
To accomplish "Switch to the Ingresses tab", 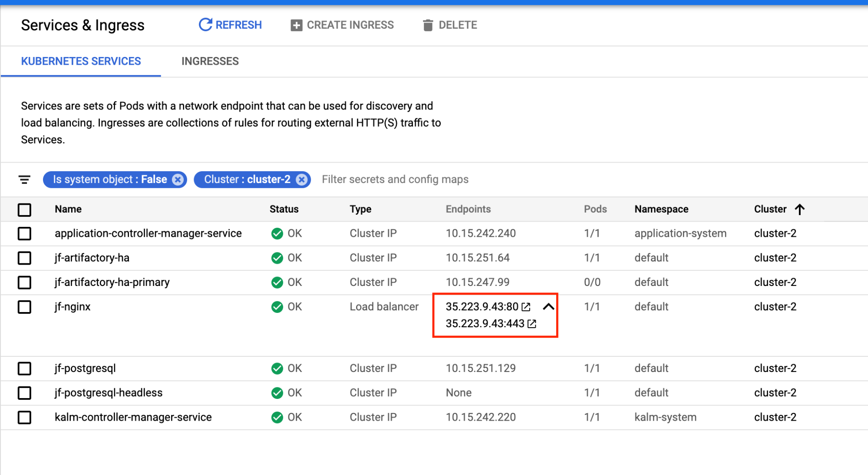I will tap(210, 61).
